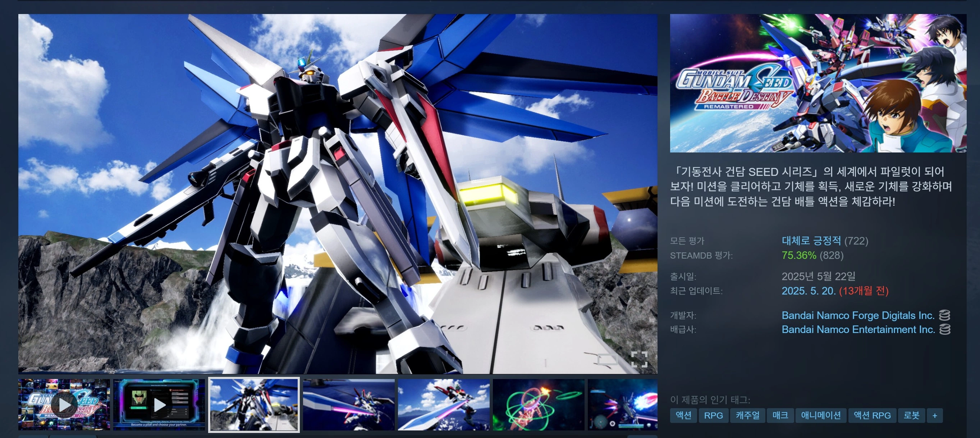Expand more tags with the plus button
980x438 pixels.
(935, 415)
